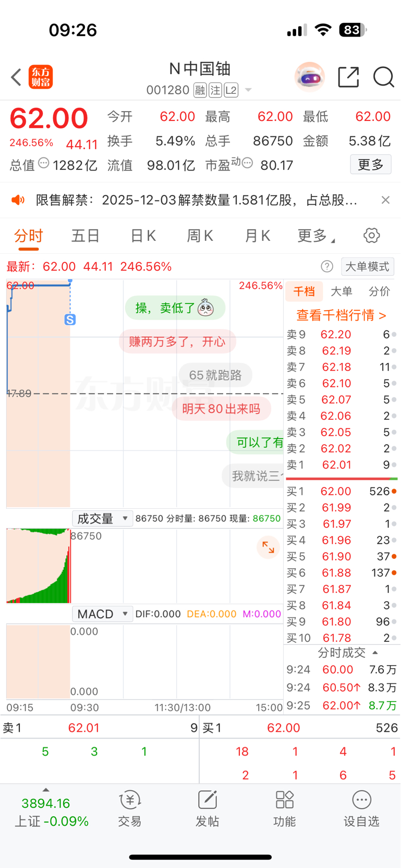Expand the 更多 chart periods menu
The height and width of the screenshot is (868, 401).
[x=316, y=236]
